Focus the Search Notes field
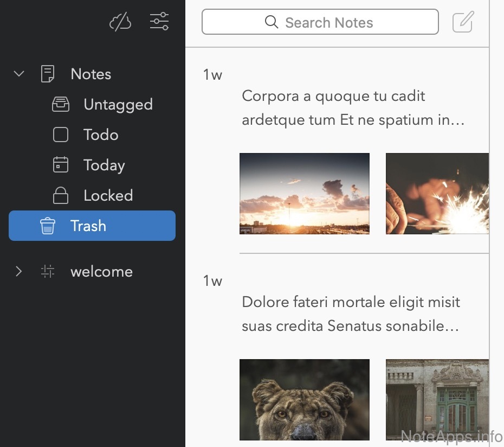Screen dimensions: 504x447 click(320, 22)
